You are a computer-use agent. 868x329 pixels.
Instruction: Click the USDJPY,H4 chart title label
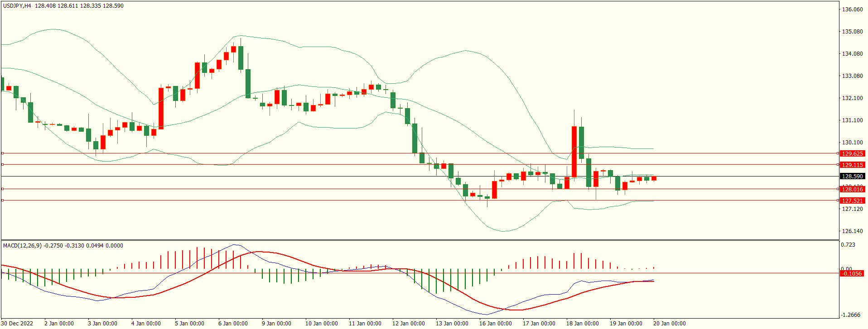(17, 6)
